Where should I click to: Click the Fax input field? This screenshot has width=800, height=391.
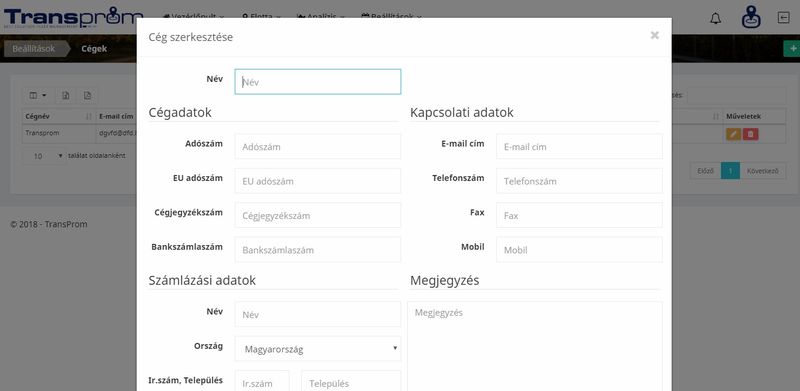click(579, 215)
